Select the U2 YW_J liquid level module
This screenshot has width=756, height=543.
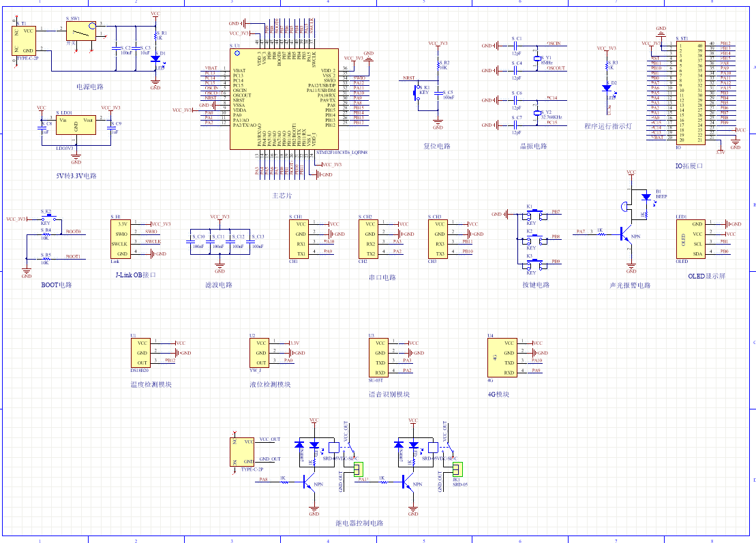260,353
